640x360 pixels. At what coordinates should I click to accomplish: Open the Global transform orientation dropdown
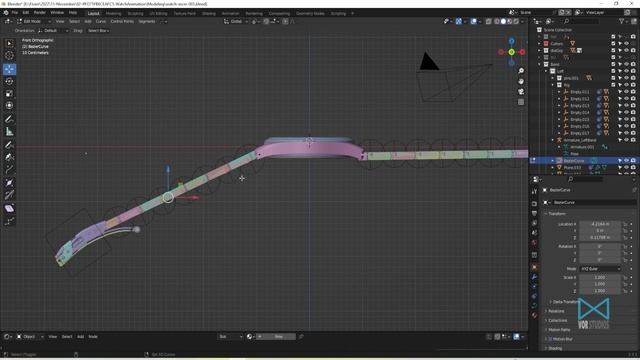[x=236, y=21]
